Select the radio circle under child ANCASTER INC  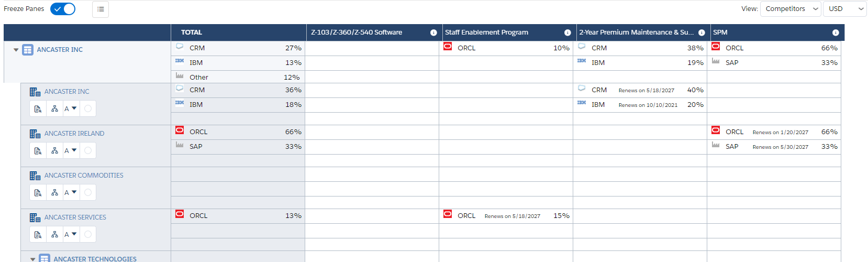88,109
